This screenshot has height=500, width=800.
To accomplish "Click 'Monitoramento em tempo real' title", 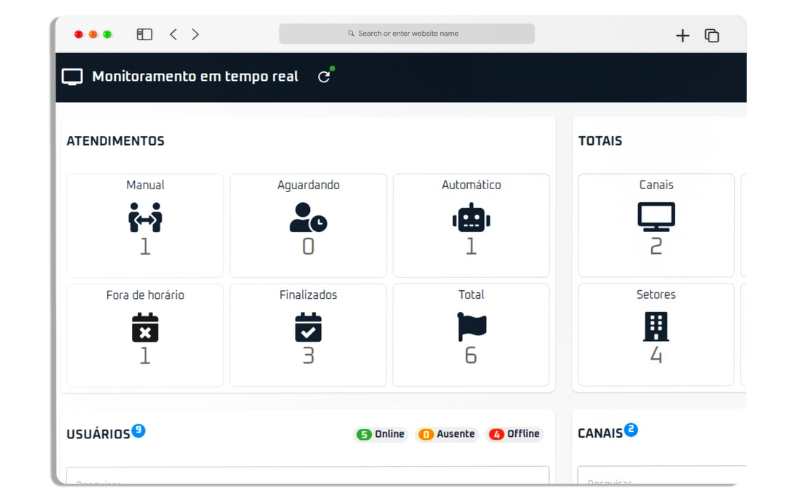I will point(195,77).
